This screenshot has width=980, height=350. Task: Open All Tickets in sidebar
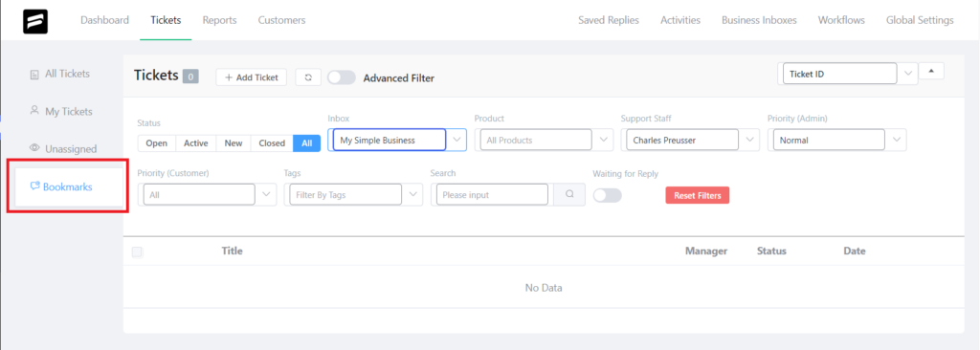coord(60,74)
